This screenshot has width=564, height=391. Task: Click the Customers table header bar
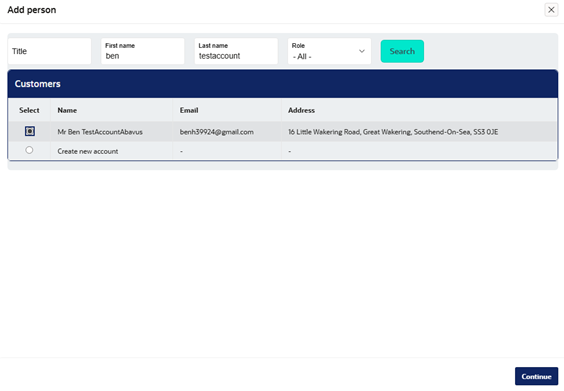click(283, 84)
